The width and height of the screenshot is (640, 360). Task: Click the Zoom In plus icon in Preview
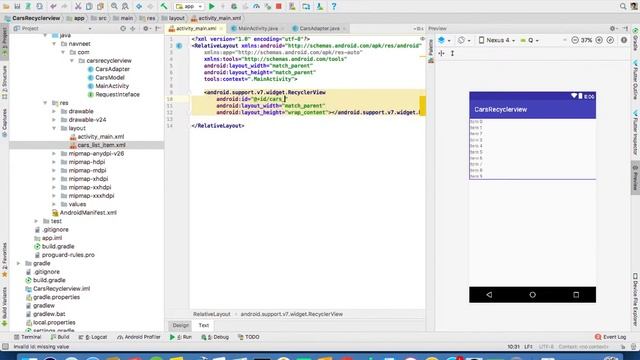[599, 40]
